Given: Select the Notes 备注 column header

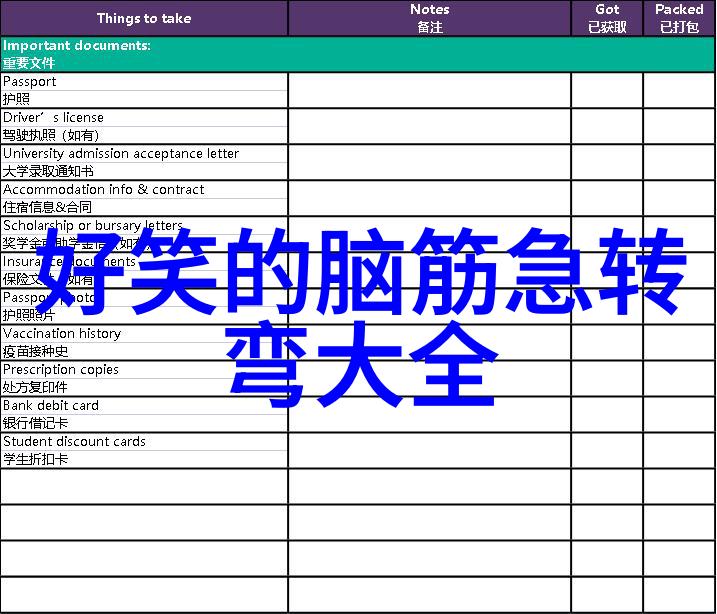Looking at the screenshot, I should (429, 18).
